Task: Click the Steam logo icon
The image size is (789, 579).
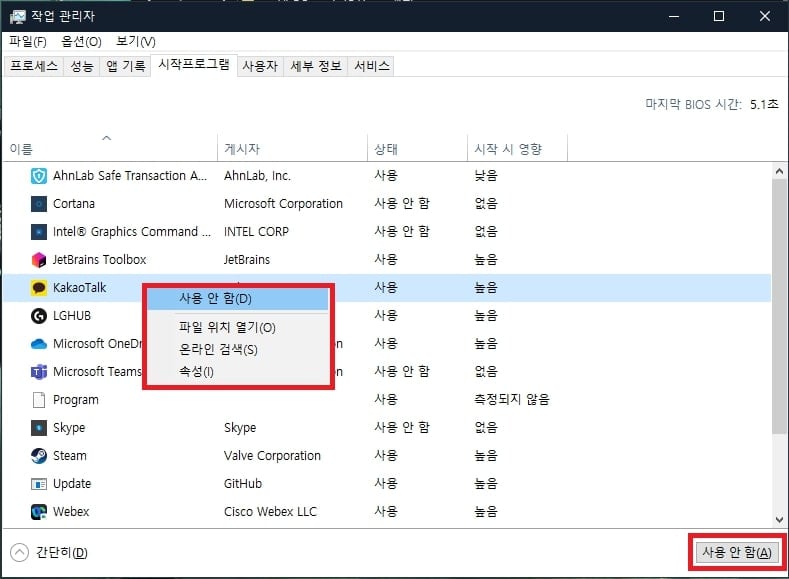Action: [x=39, y=456]
